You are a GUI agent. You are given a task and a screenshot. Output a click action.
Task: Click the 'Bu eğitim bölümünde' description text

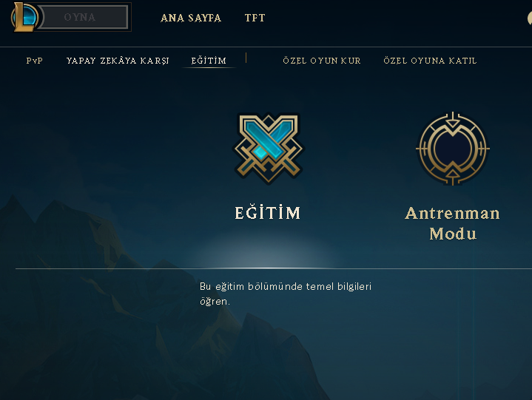pos(286,294)
